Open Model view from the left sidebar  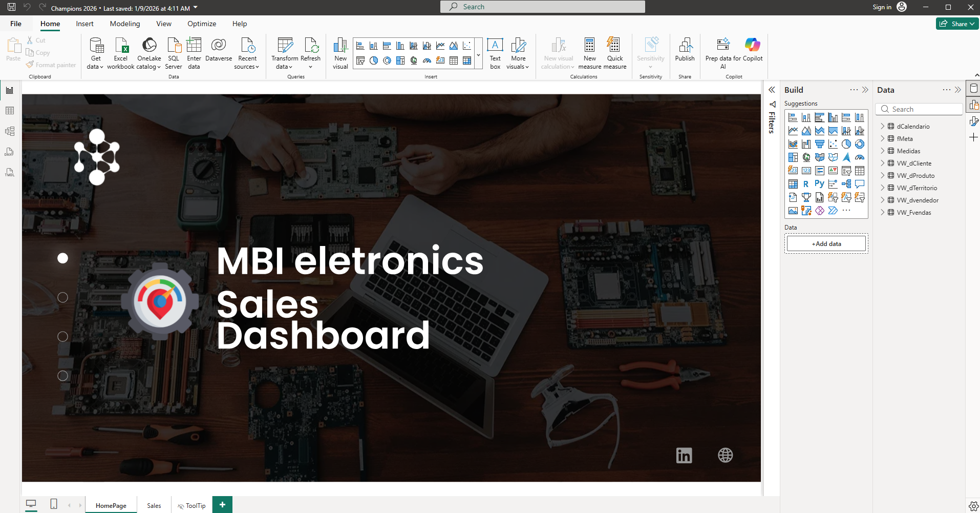(x=9, y=131)
